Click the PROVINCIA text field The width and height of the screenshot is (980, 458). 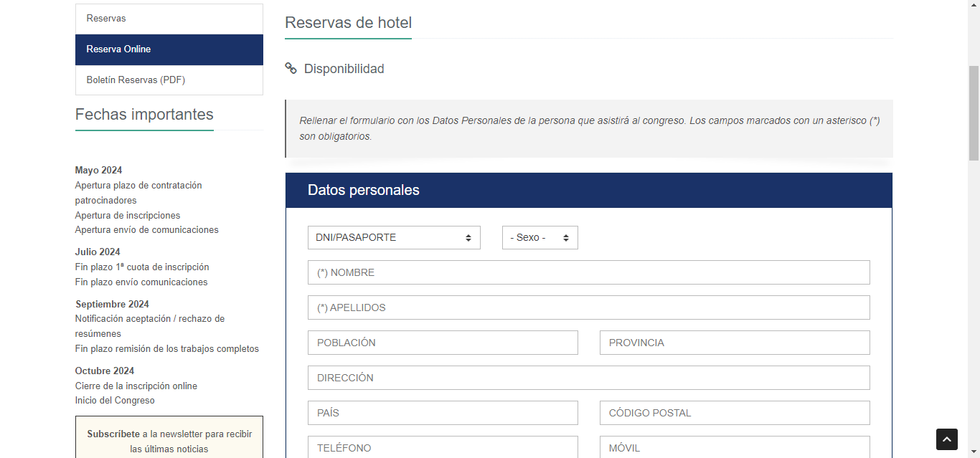tap(735, 343)
